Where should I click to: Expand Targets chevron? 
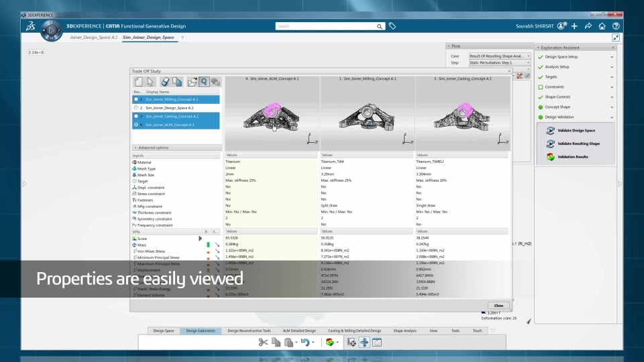pyautogui.click(x=612, y=76)
